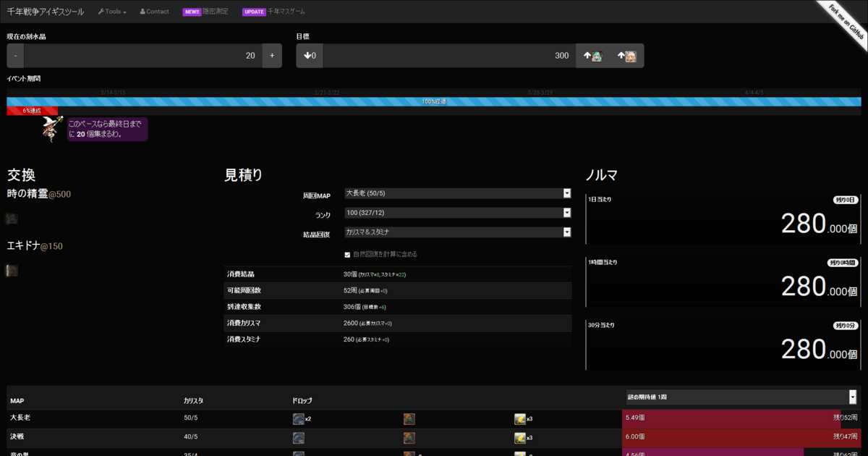Open the Tools dropdown menu
868x456 pixels.
point(112,12)
